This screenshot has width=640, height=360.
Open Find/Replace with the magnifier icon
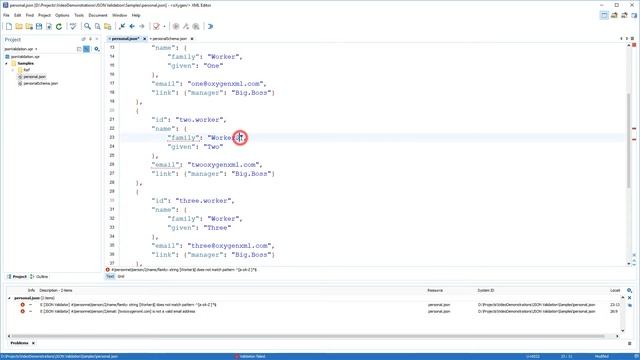point(87,27)
